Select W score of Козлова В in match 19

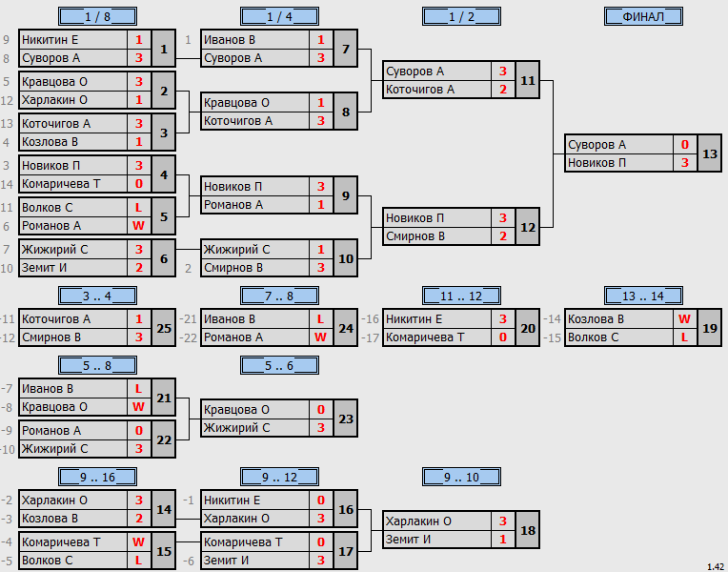click(685, 318)
